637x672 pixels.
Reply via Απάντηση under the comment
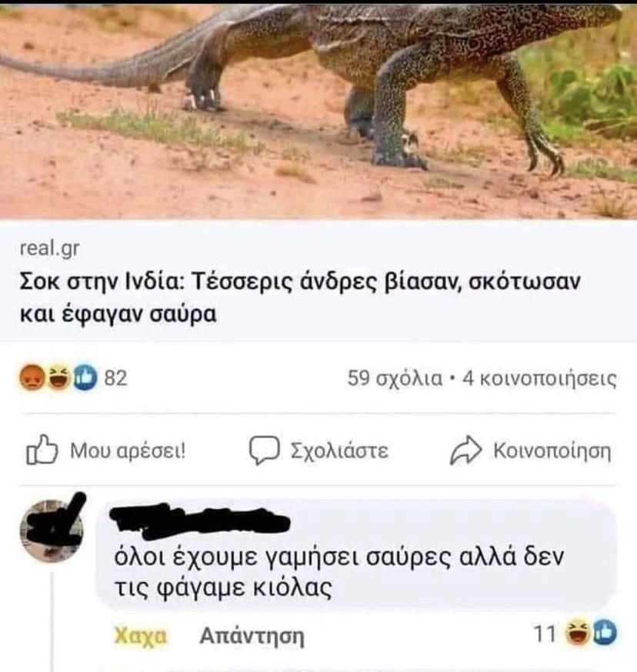click(252, 637)
